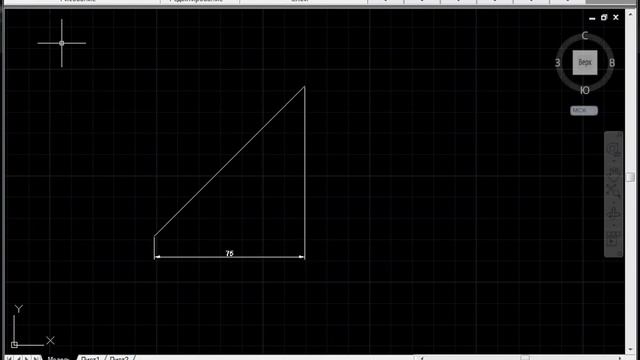Image resolution: width=640 pixels, height=360 pixels.
Task: Select the triangle's hypotenuse line
Action: point(229,161)
